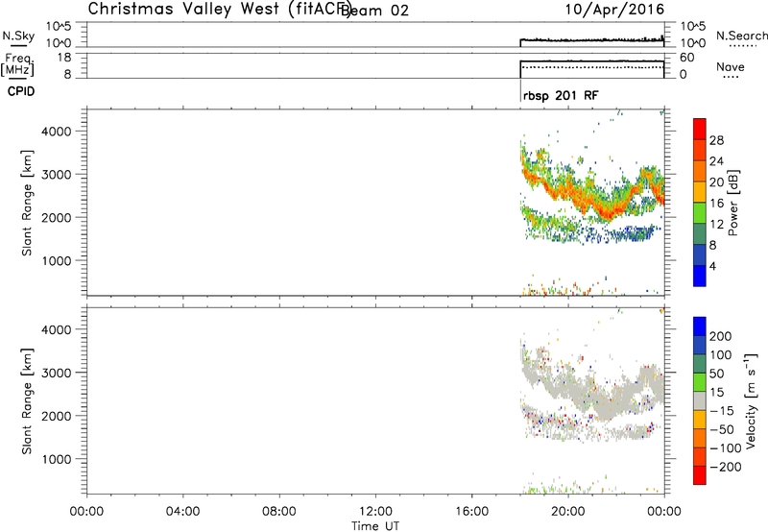
Task: Select Velocity colorbar segment between 100 and 200
Action: [700, 345]
